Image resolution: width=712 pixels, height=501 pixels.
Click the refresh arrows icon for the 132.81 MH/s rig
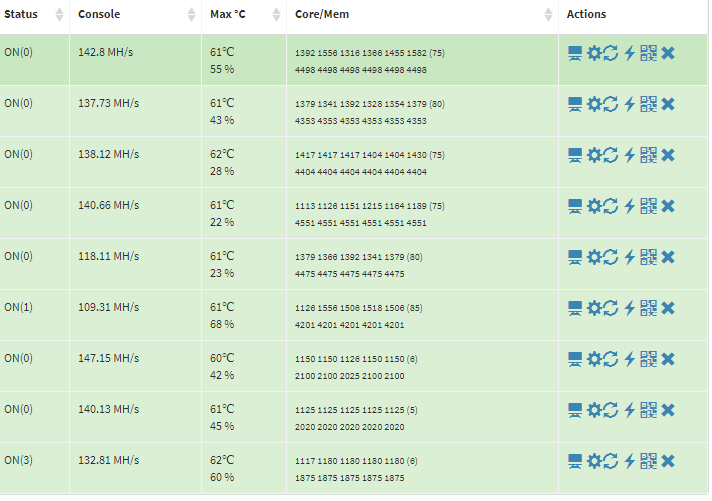coord(610,460)
